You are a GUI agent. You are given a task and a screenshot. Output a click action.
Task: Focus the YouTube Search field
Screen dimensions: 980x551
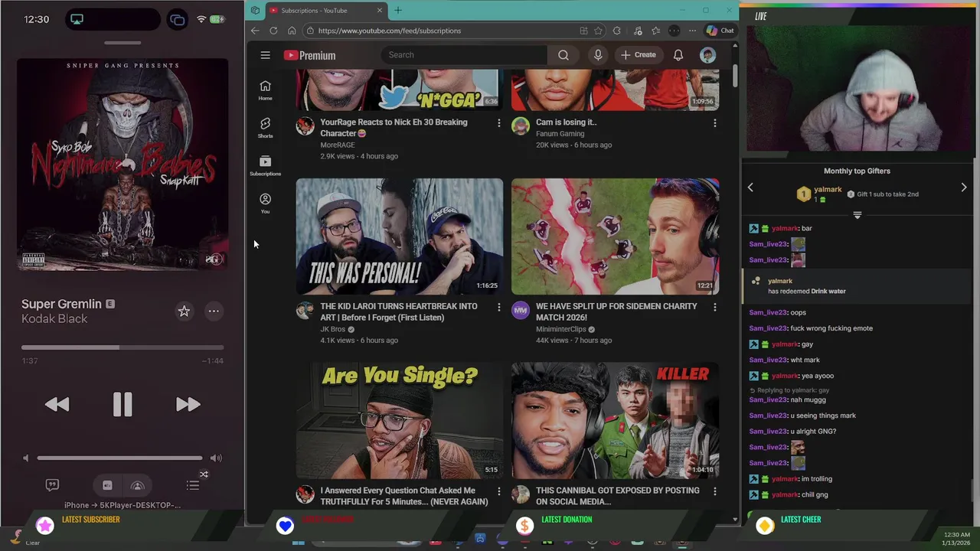coord(463,55)
